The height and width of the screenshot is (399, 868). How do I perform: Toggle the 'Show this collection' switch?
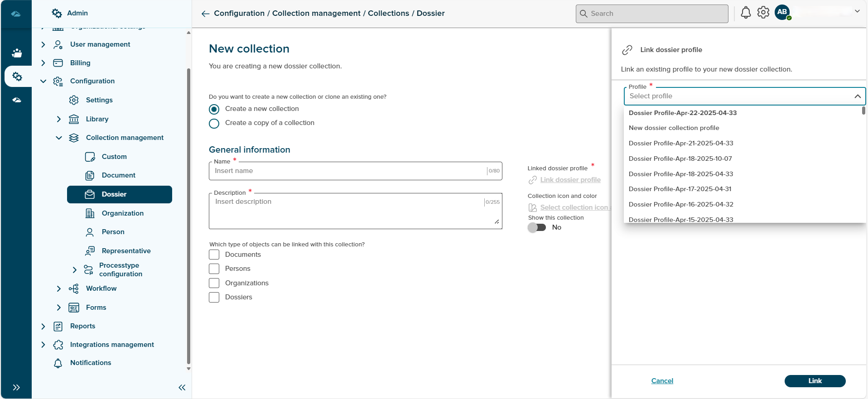(537, 227)
